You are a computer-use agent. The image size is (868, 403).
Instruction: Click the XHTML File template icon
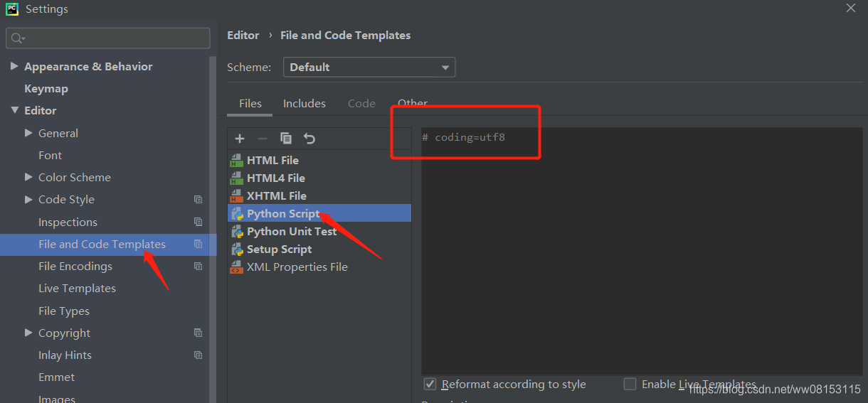(237, 196)
